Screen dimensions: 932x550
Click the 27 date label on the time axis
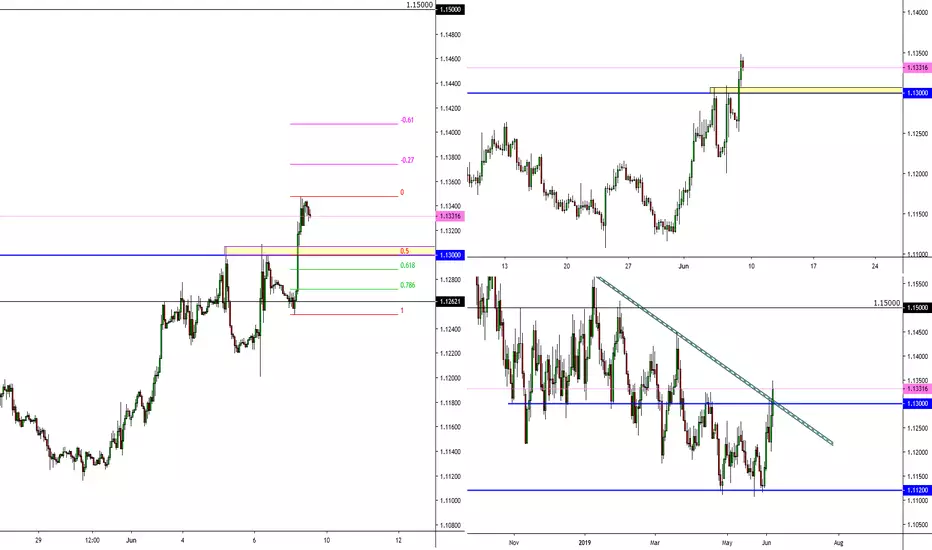tap(628, 266)
